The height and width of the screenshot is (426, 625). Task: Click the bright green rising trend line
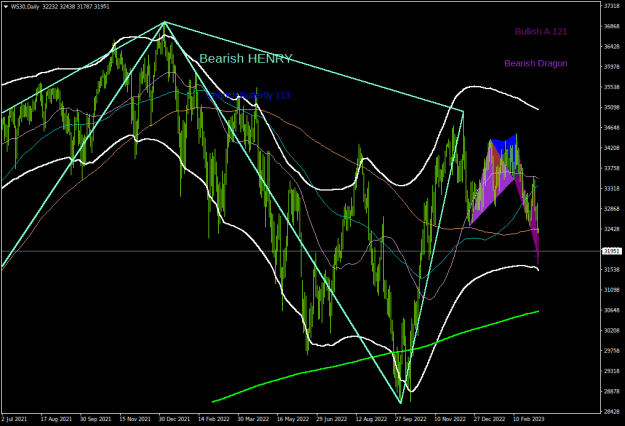pos(375,355)
